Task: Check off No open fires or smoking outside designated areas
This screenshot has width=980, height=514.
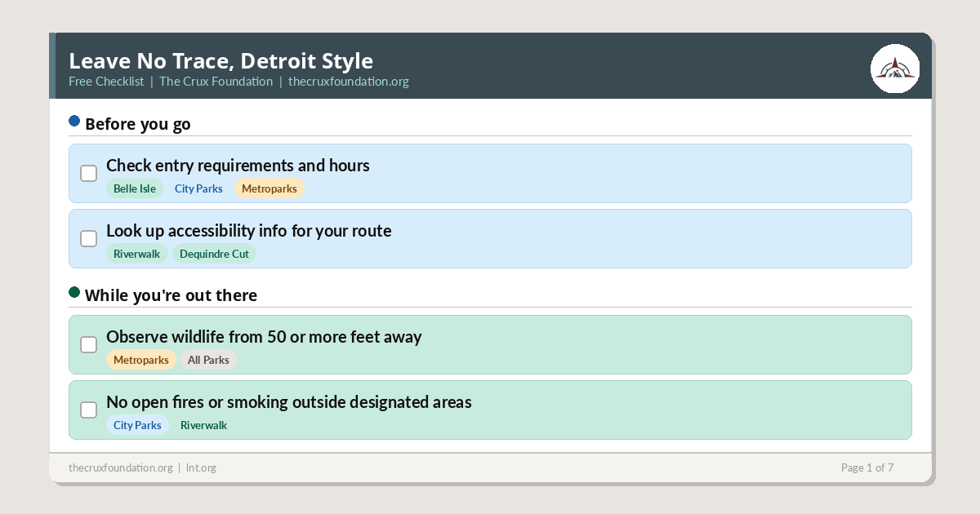Action: point(88,410)
